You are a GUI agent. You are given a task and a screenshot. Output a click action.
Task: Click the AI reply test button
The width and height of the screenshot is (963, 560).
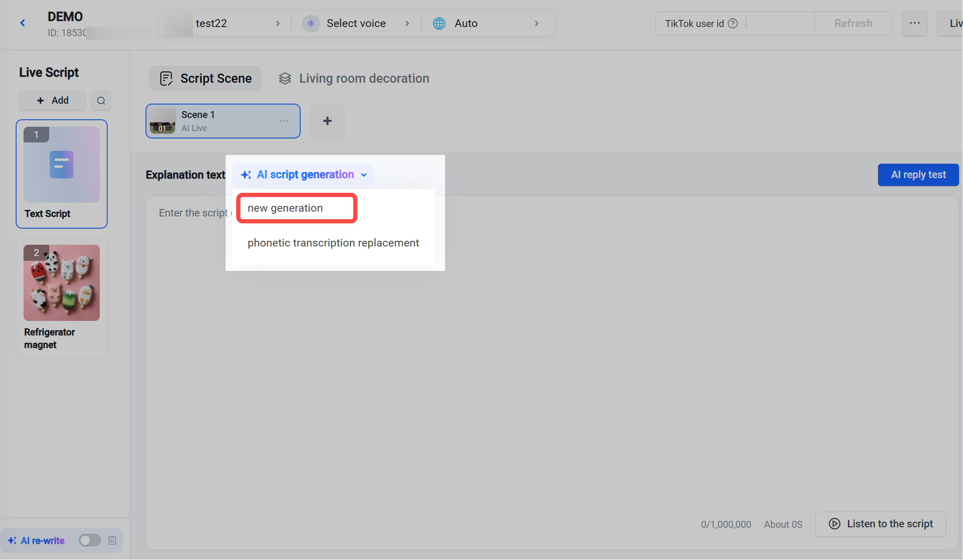tap(918, 175)
